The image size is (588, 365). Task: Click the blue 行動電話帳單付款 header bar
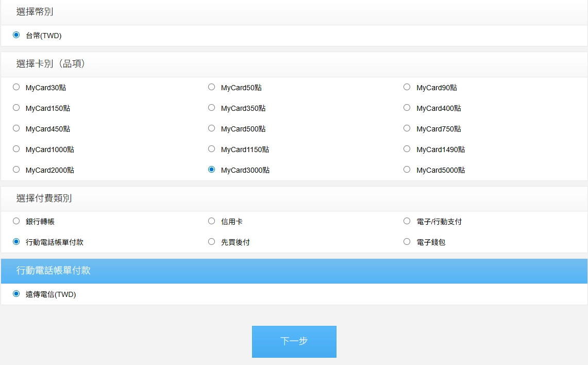294,271
